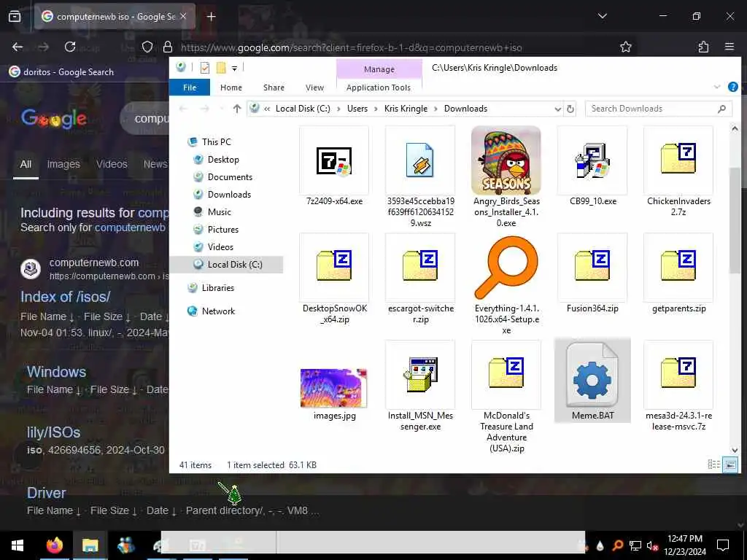The width and height of the screenshot is (747, 560).
Task: Click the Explorer window system icon
Action: point(181,67)
